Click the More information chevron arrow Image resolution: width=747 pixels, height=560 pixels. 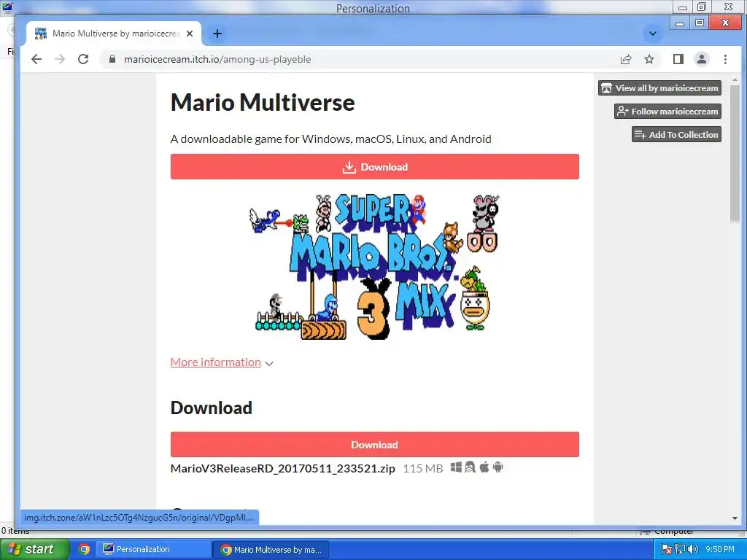pos(269,363)
